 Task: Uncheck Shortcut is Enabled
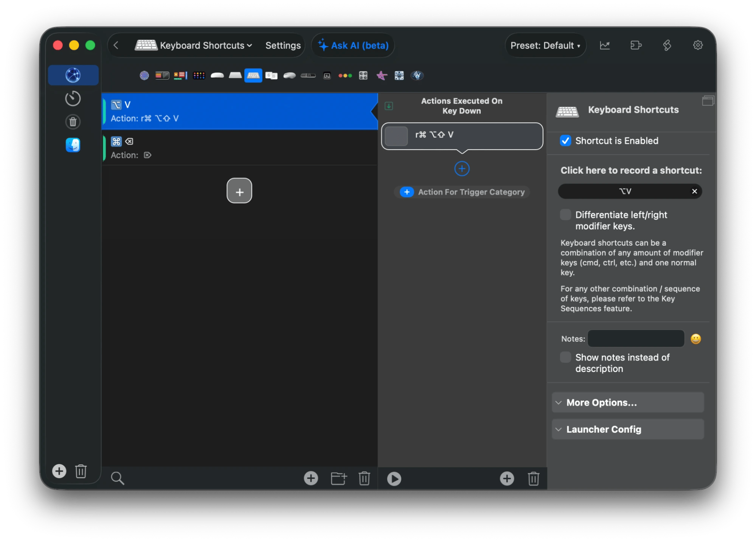click(x=565, y=140)
